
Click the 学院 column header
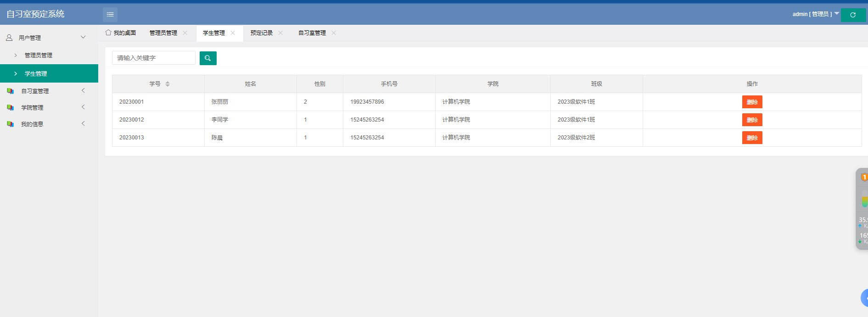(493, 84)
